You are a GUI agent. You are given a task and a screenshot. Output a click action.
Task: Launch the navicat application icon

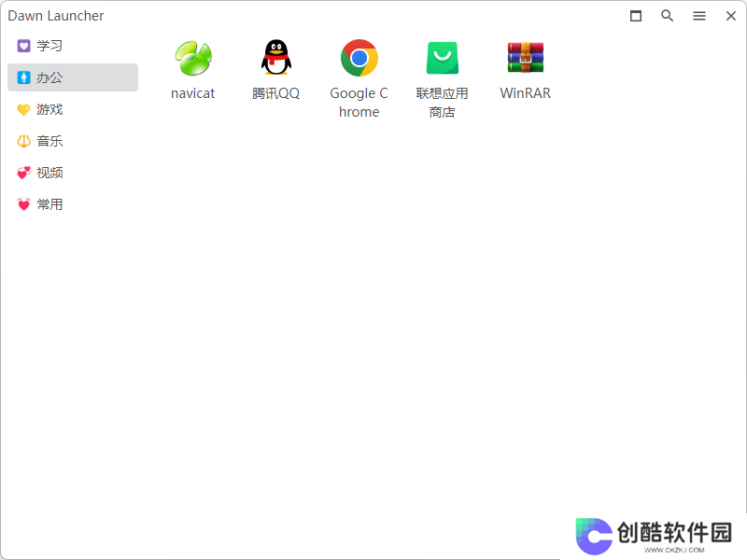(x=193, y=58)
